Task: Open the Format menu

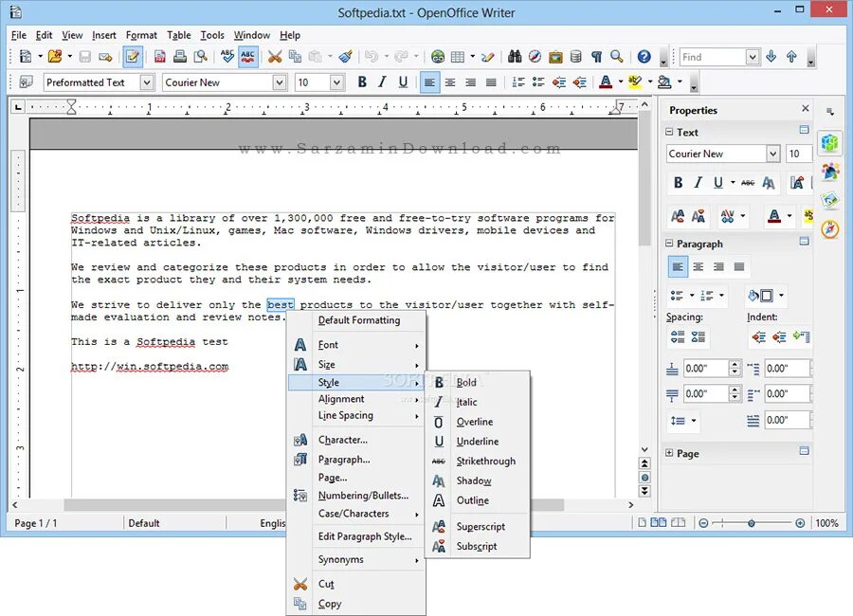Action: click(x=141, y=35)
